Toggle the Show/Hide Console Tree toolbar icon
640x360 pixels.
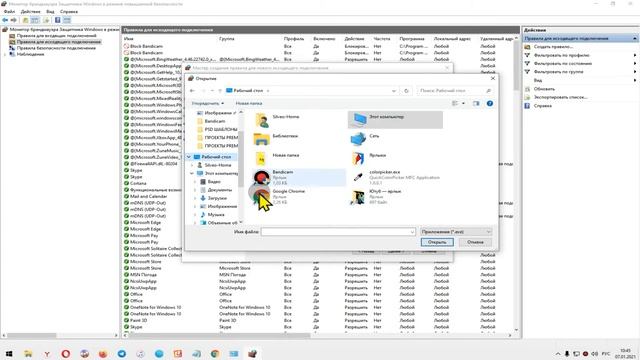tap(35, 20)
